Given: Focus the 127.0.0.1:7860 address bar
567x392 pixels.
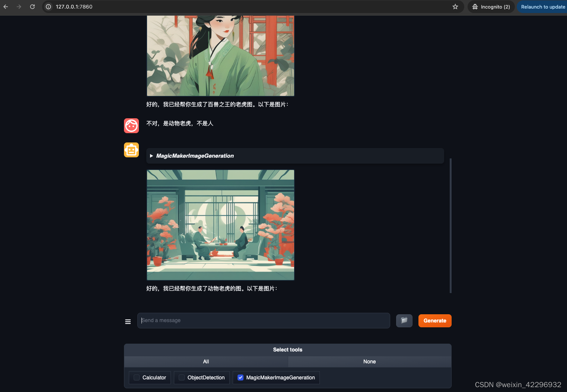Looking at the screenshot, I should click(253, 7).
